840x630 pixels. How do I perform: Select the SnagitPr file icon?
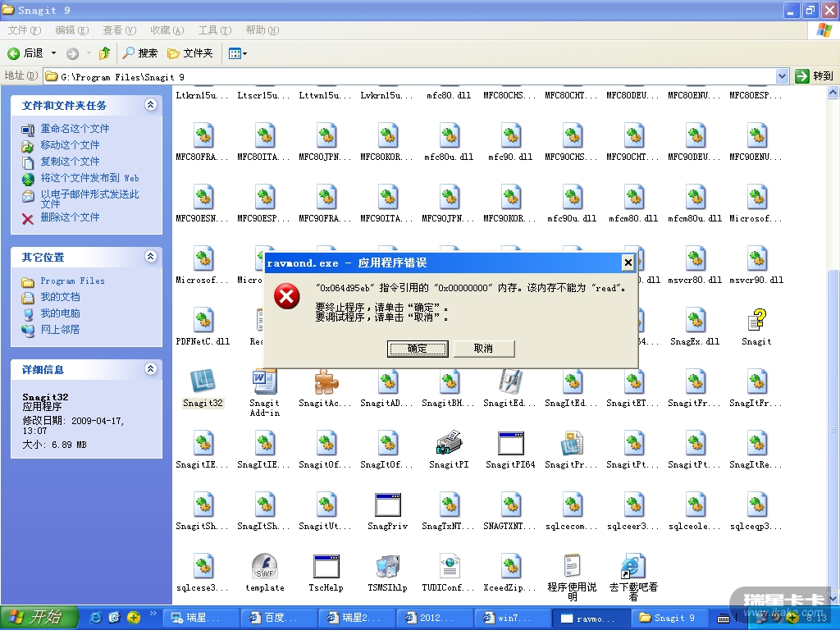(572, 443)
